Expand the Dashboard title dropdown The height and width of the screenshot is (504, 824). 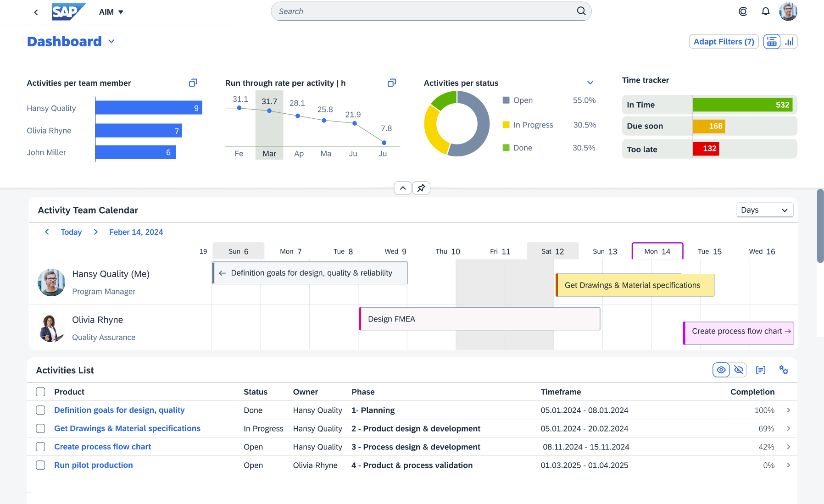(x=111, y=41)
